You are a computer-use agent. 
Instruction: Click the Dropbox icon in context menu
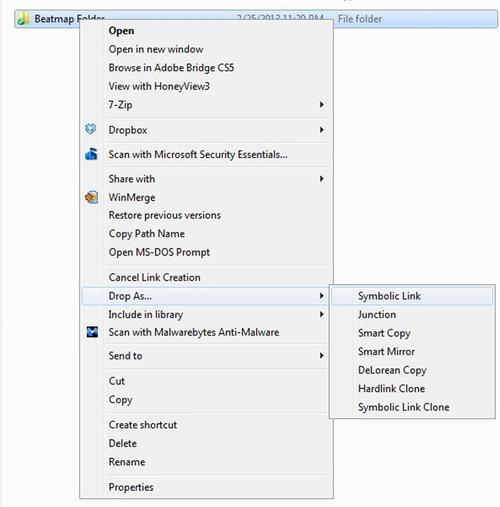click(91, 129)
